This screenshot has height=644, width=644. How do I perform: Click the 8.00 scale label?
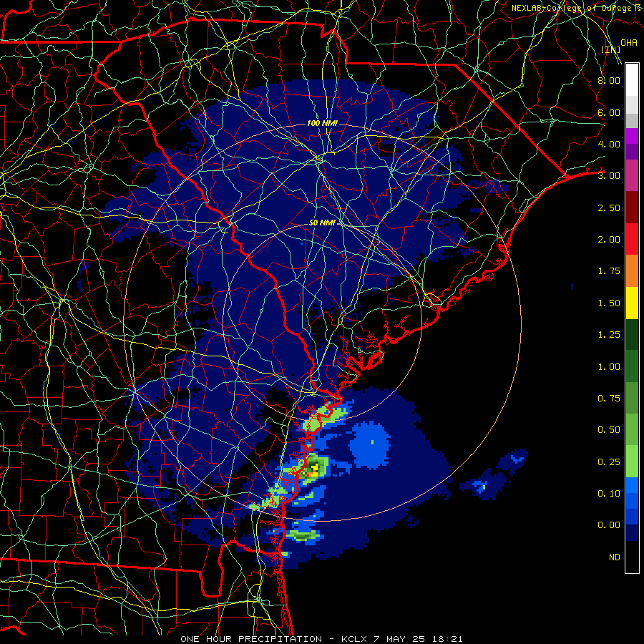tap(609, 80)
